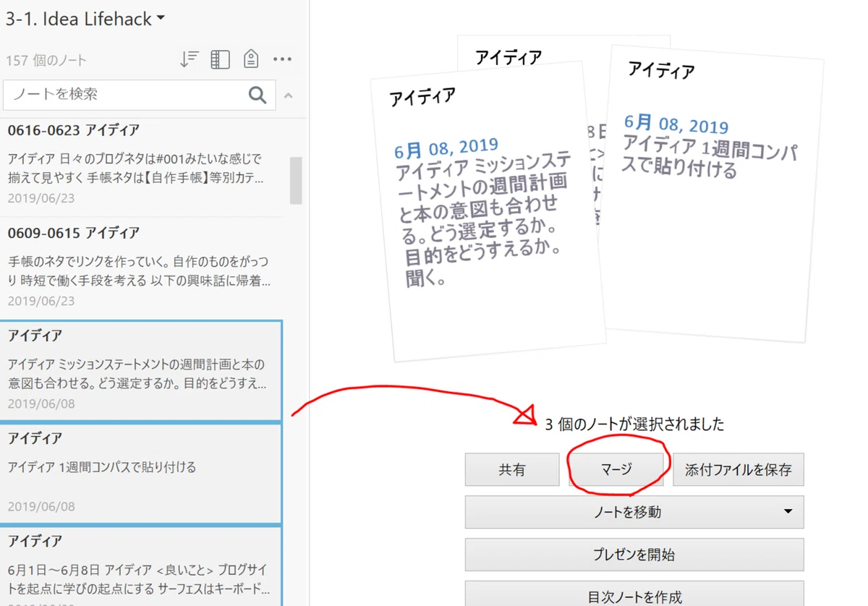The width and height of the screenshot is (868, 606).
Task: Change the note list view layout icon
Action: (x=220, y=59)
